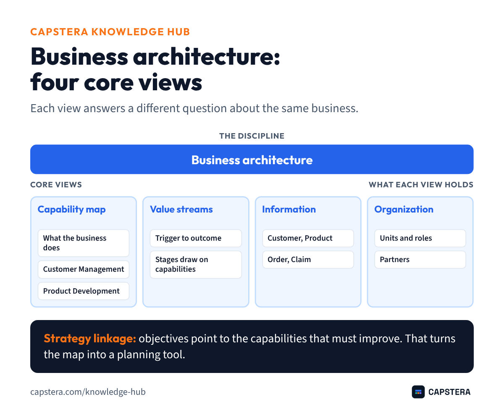This screenshot has width=504, height=420.
Task: Click the orange 'Strategy linkage:' text
Action: point(90,339)
